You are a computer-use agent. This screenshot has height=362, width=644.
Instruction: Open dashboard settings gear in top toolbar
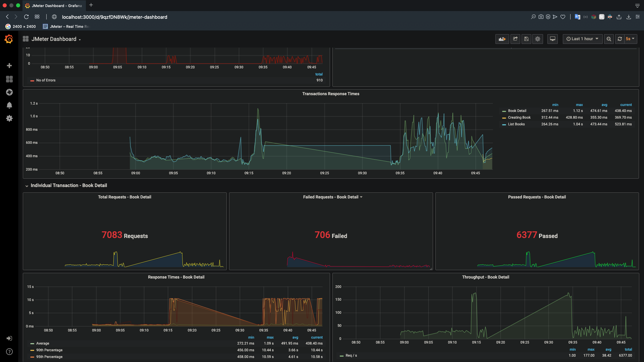[x=538, y=39]
